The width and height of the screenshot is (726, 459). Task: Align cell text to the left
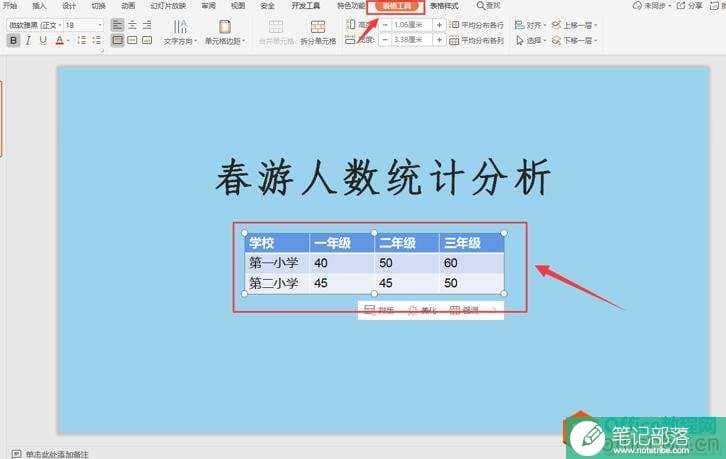(x=118, y=25)
